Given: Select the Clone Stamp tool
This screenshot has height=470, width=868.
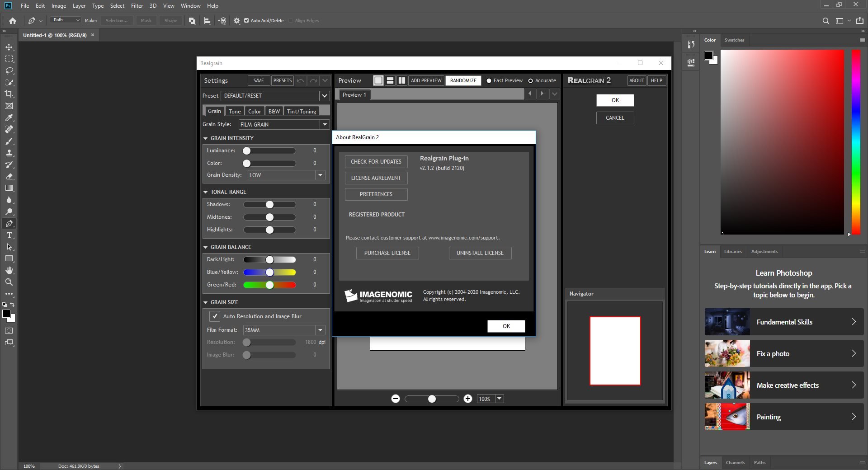Looking at the screenshot, I should 9,153.
